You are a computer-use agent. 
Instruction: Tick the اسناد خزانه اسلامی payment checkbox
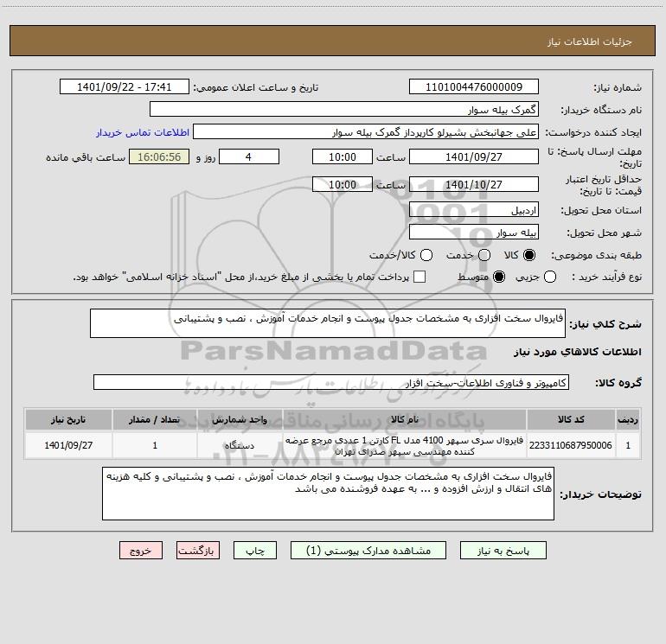pyautogui.click(x=419, y=277)
